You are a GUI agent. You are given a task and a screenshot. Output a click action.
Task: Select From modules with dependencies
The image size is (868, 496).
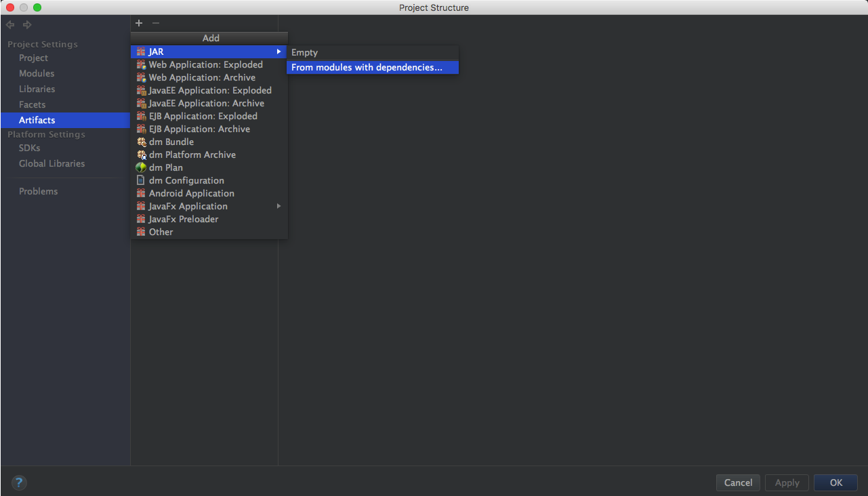367,67
